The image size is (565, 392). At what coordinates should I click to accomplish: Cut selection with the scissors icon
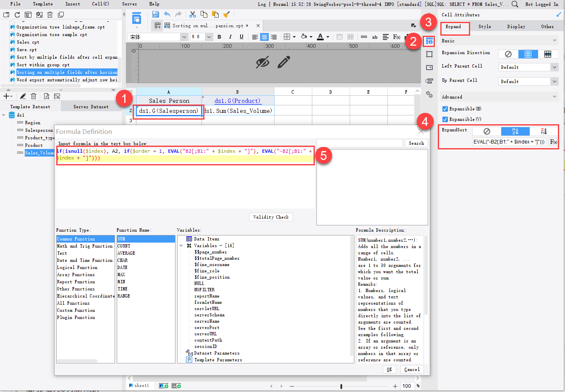(x=193, y=14)
